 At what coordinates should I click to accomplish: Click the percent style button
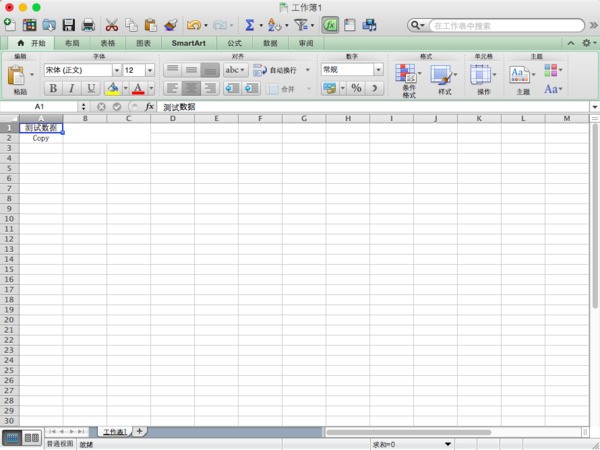(356, 88)
